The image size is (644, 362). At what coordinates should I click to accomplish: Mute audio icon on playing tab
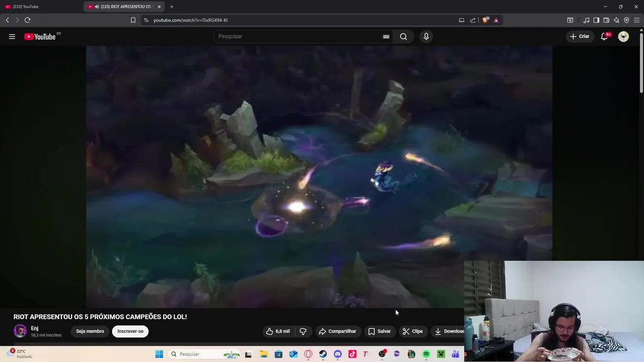(x=97, y=7)
